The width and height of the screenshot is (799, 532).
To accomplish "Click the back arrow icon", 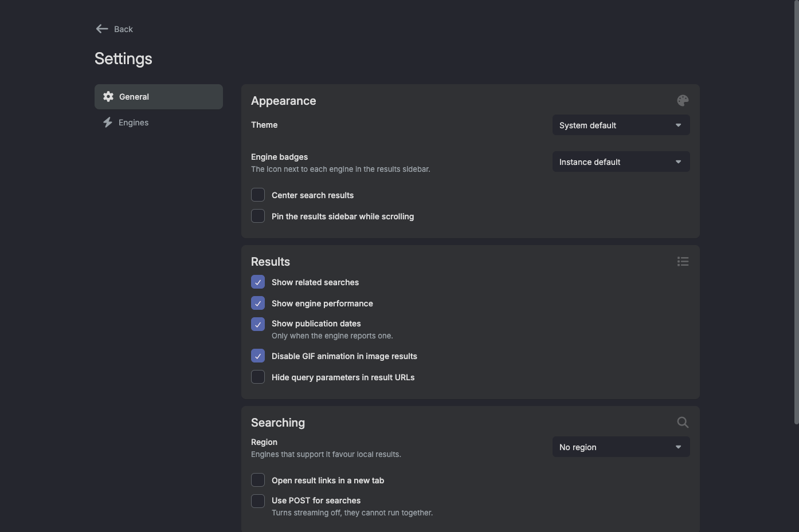I will coord(102,29).
